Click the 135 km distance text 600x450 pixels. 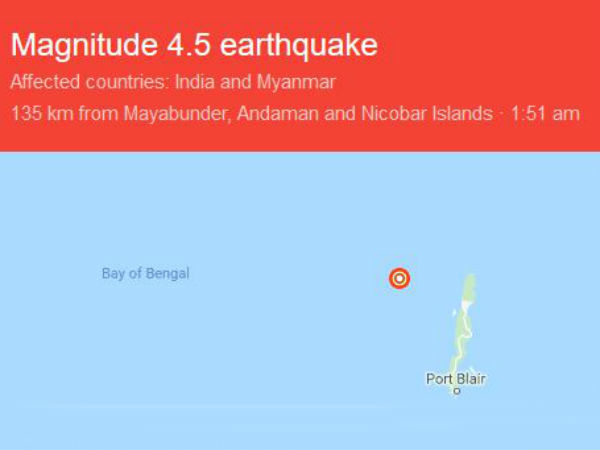(x=40, y=113)
